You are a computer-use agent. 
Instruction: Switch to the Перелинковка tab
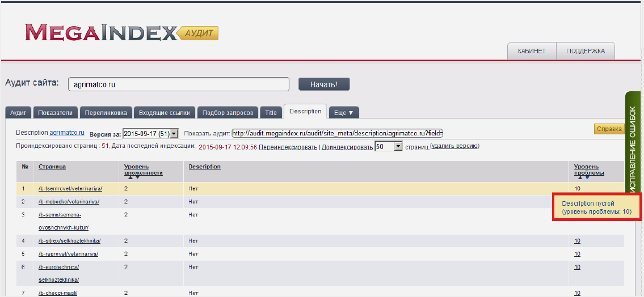(x=106, y=112)
